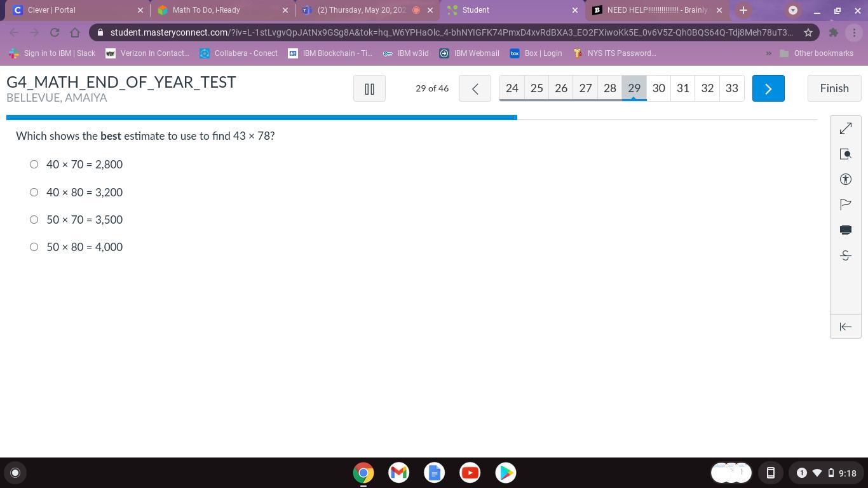Image resolution: width=868 pixels, height=488 pixels.
Task: Flag this question for review
Action: coord(846,204)
